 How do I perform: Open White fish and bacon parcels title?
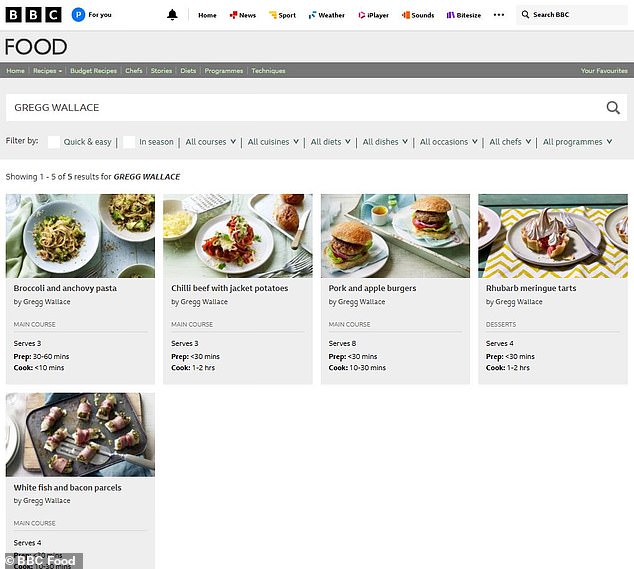coord(68,488)
